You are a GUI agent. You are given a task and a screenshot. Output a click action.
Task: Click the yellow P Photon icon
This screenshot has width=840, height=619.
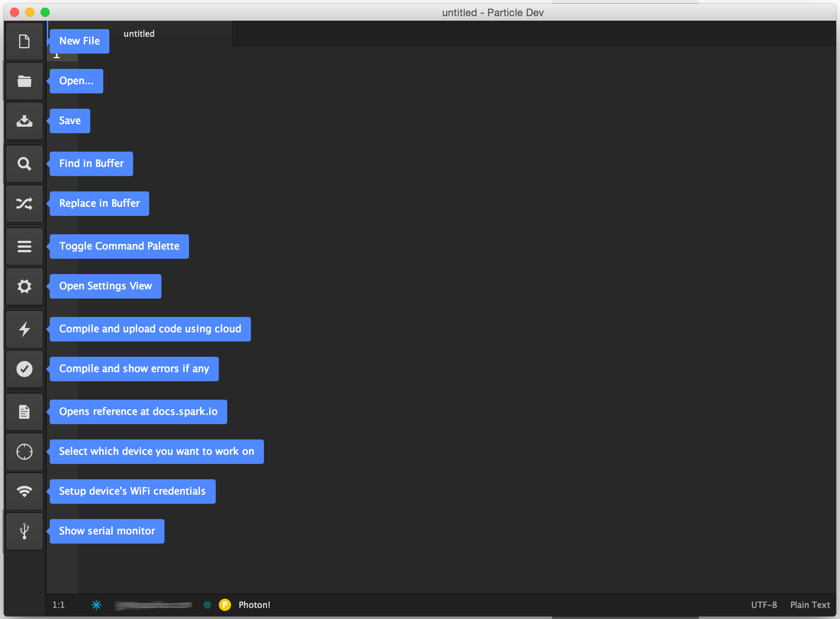click(x=225, y=605)
